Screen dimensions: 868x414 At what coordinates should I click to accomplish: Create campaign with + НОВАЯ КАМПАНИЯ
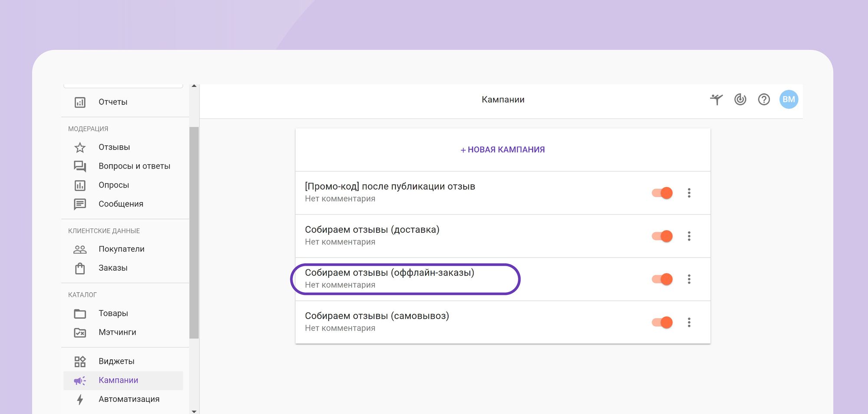503,150
